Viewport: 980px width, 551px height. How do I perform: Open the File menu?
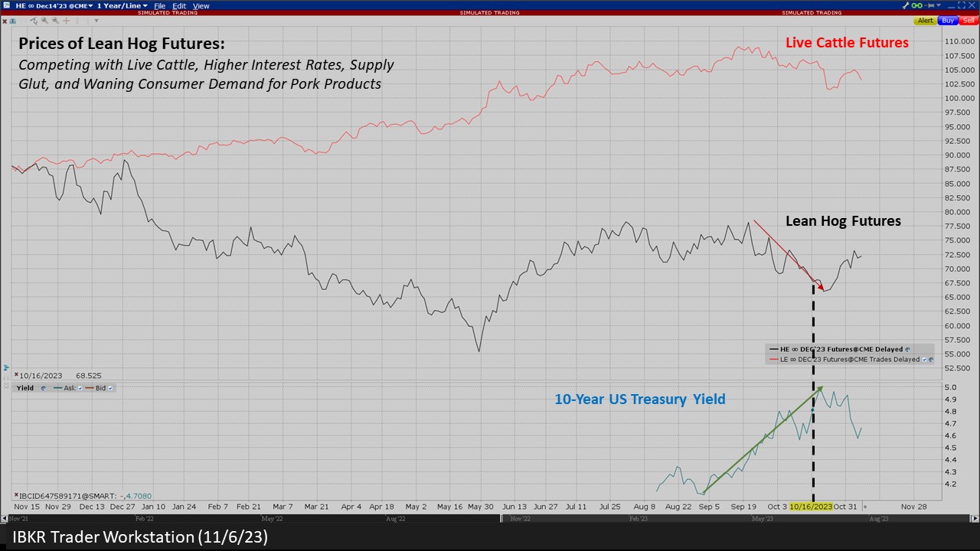click(x=160, y=6)
